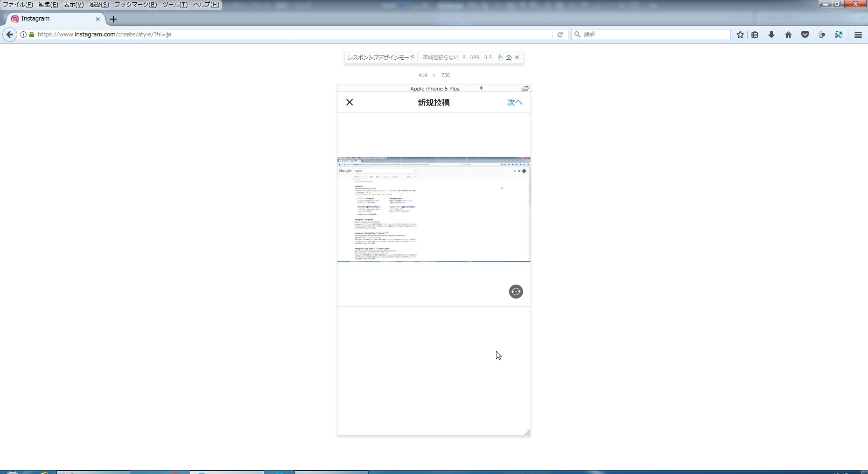The height and width of the screenshot is (474, 868).
Task: Open the DPR value selector
Action: tap(487, 57)
